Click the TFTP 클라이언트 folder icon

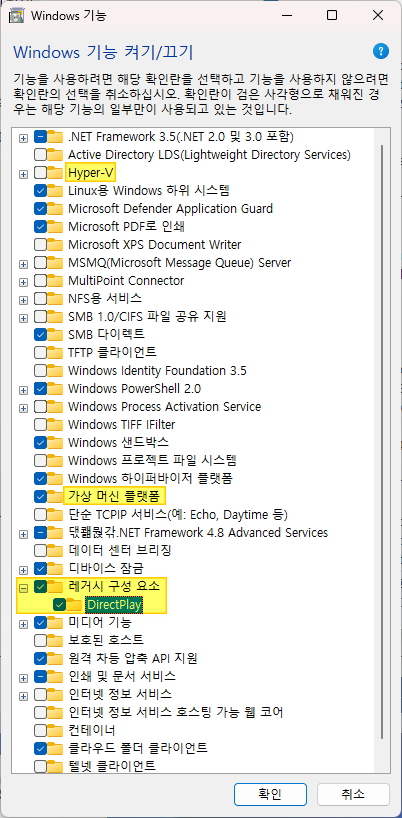(55, 352)
